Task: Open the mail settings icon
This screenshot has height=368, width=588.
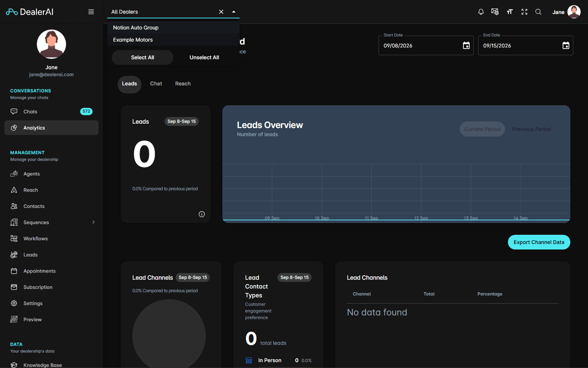Action: click(495, 12)
